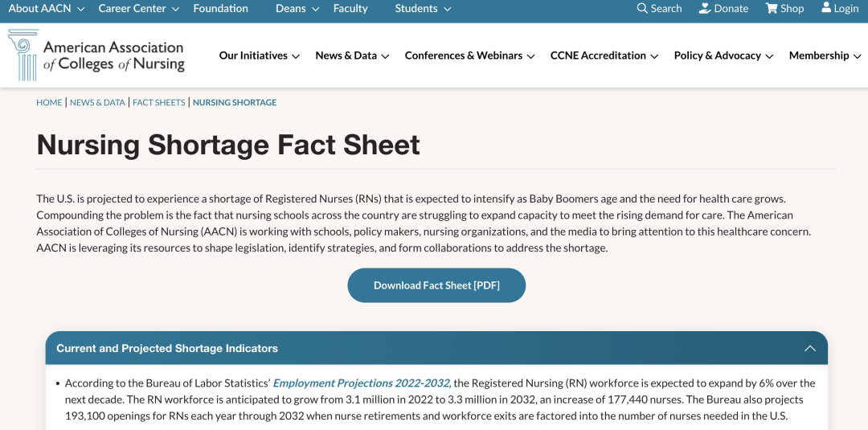Click the Login person icon
This screenshot has width=868, height=430.
click(x=826, y=8)
